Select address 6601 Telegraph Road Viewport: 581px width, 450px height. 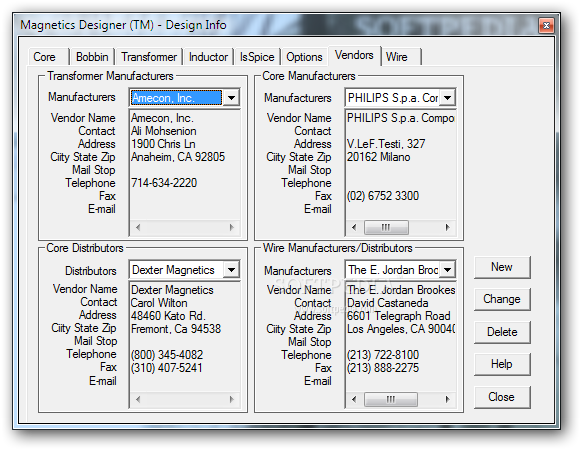tap(399, 316)
